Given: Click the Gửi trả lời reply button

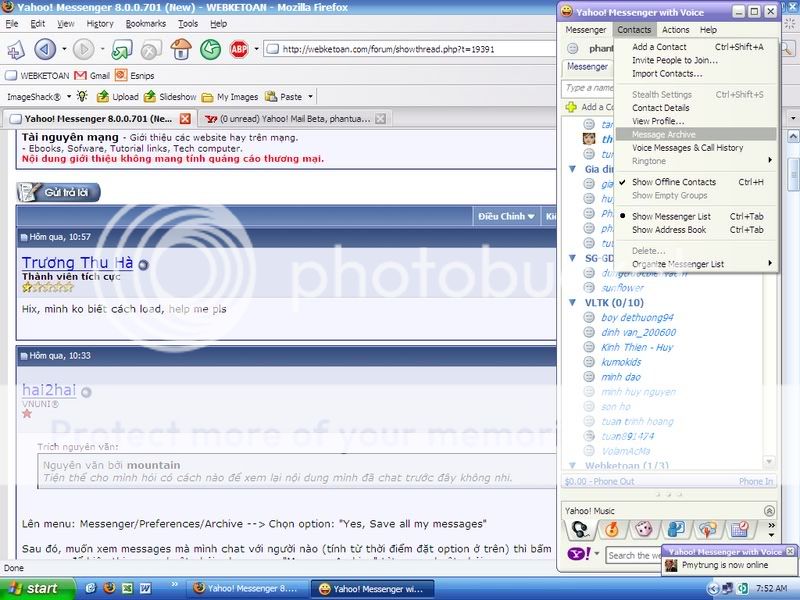Looking at the screenshot, I should pyautogui.click(x=59, y=191).
